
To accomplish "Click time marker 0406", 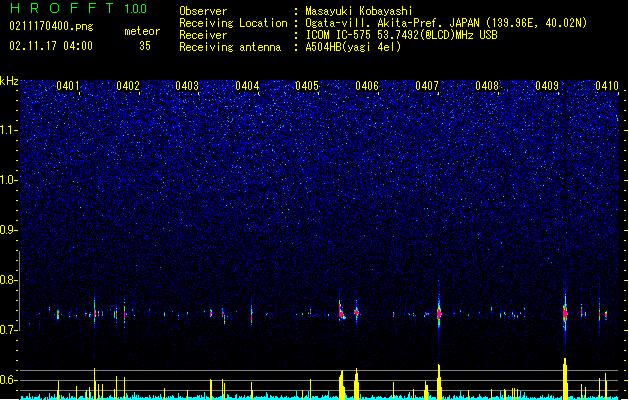I will pyautogui.click(x=367, y=86).
